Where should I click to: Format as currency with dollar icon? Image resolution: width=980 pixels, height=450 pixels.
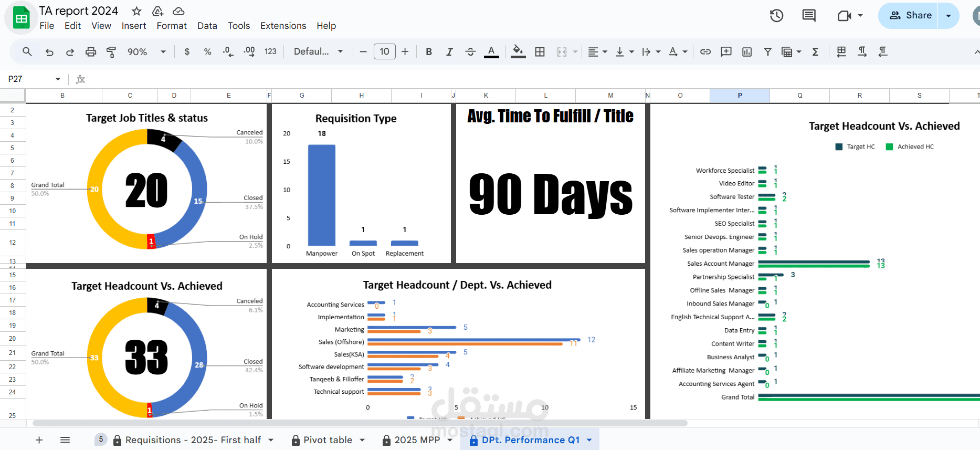pos(187,51)
